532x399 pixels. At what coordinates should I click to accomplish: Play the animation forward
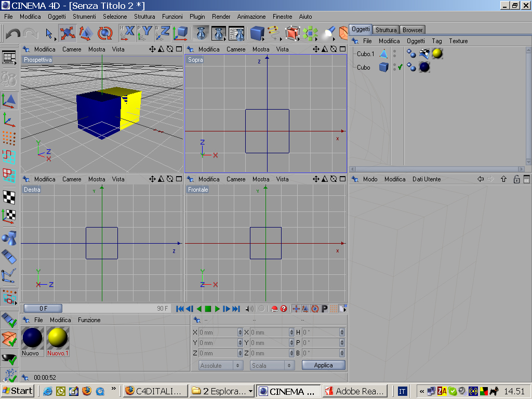[217, 309]
